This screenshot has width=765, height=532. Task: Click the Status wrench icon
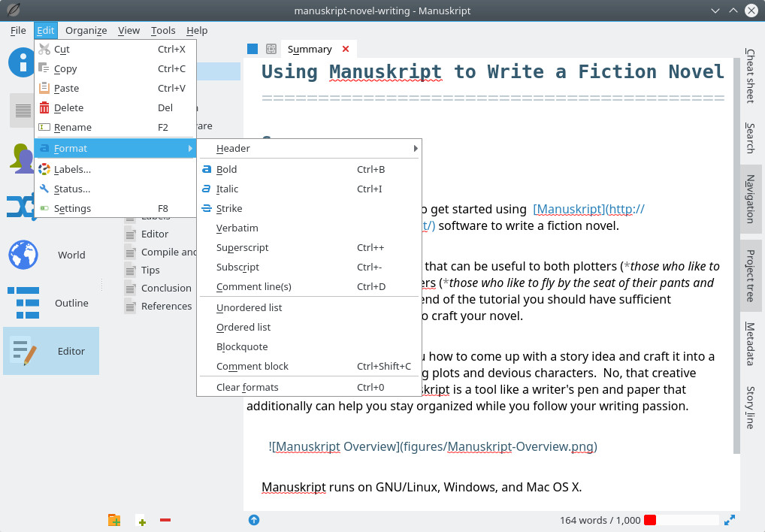pyautogui.click(x=44, y=189)
